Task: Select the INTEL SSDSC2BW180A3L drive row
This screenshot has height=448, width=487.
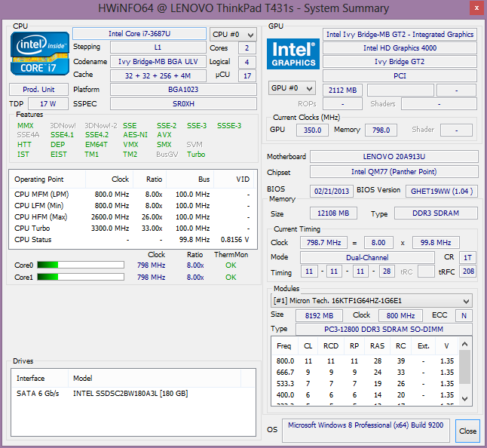Action: (x=130, y=394)
